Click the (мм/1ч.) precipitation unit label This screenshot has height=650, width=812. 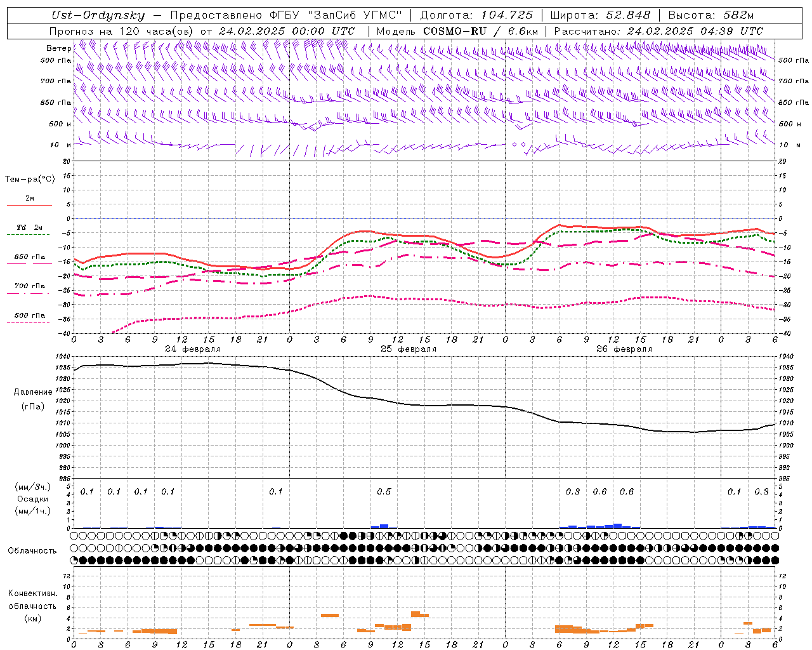click(x=33, y=511)
